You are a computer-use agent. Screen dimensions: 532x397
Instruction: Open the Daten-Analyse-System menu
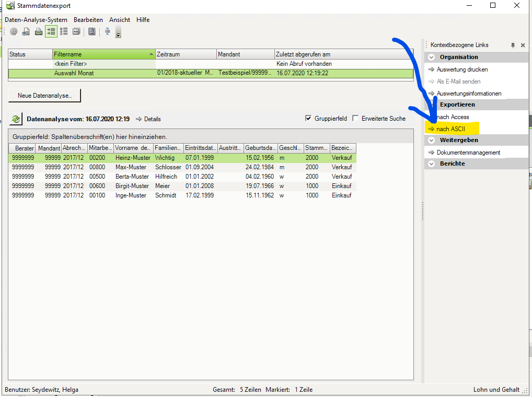36,20
